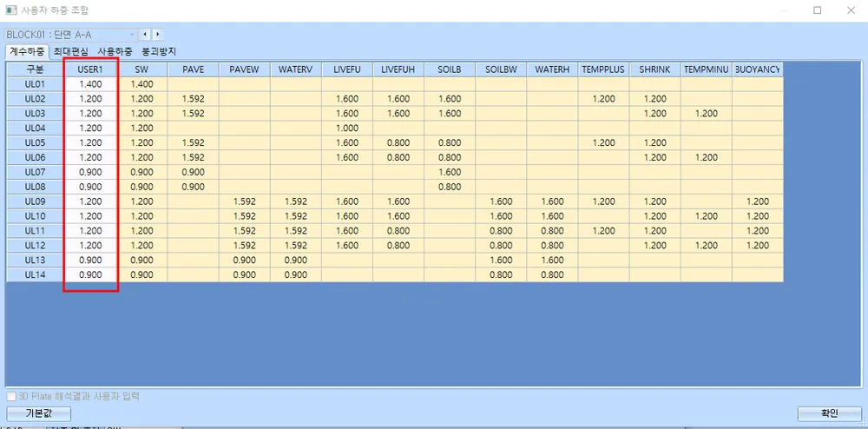Click TEMPMINU value 1.200 in UL03
Image resolution: width=868 pixels, height=429 pixels.
click(x=707, y=114)
